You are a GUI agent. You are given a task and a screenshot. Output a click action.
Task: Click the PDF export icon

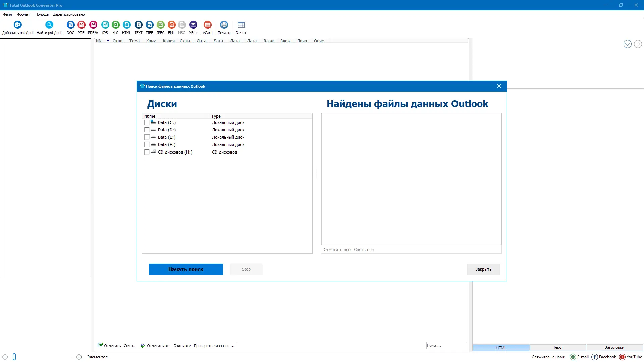pos(81,25)
